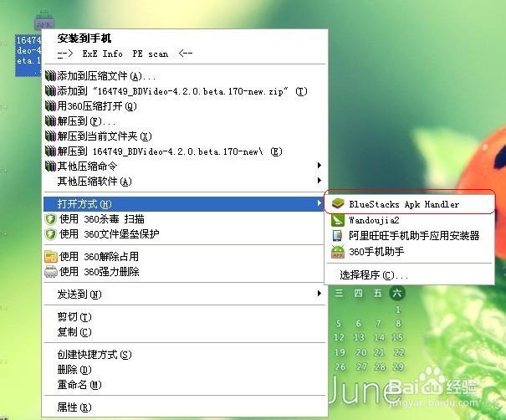The height and width of the screenshot is (420, 506).
Task: Expand the 其他压缩命令 submenu arrow
Action: point(319,166)
